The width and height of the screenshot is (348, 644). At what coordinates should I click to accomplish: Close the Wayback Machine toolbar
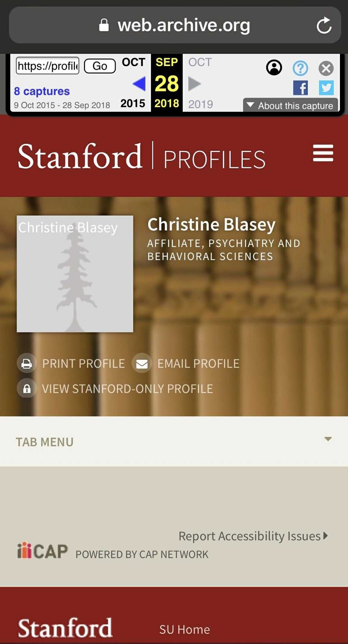(326, 68)
